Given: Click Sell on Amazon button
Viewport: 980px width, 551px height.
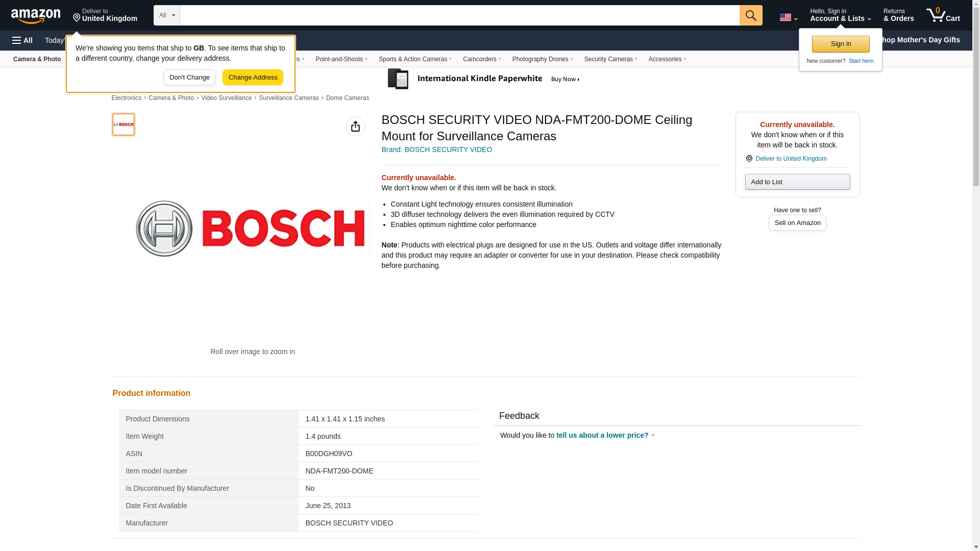Looking at the screenshot, I should click(x=797, y=223).
